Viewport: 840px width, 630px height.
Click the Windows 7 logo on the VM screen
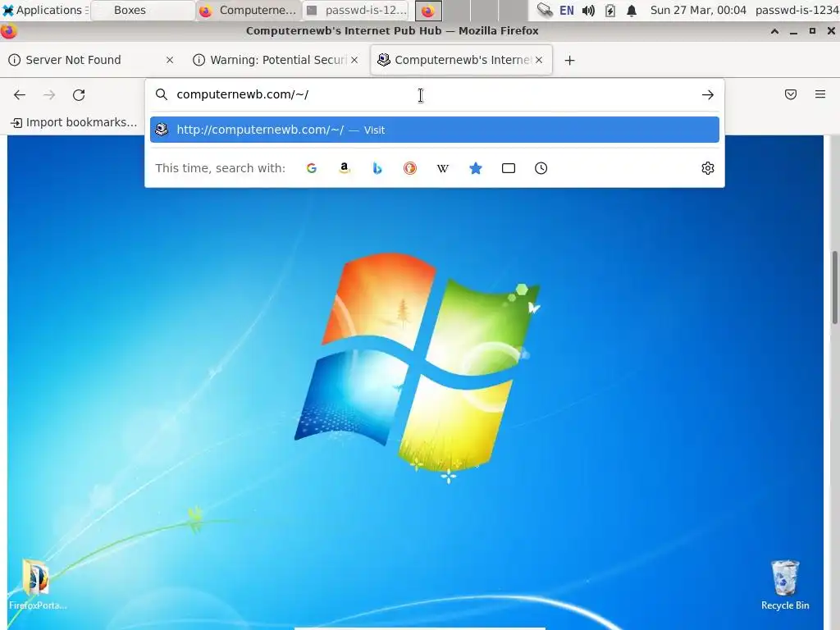tap(418, 363)
